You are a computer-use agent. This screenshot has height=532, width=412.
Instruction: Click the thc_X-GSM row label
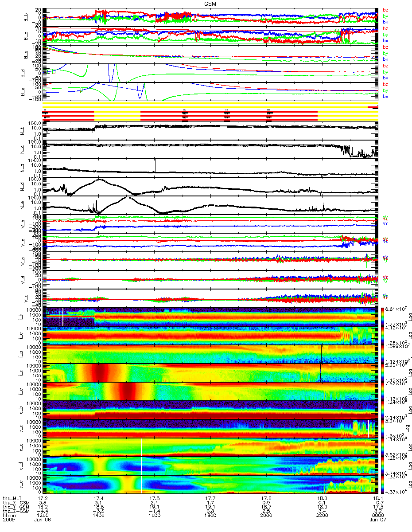(x=15, y=502)
